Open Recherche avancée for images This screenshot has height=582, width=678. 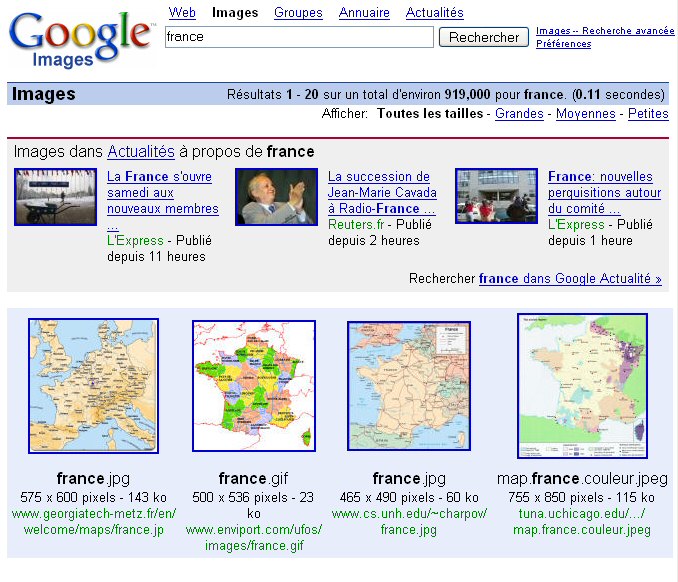pyautogui.click(x=605, y=31)
